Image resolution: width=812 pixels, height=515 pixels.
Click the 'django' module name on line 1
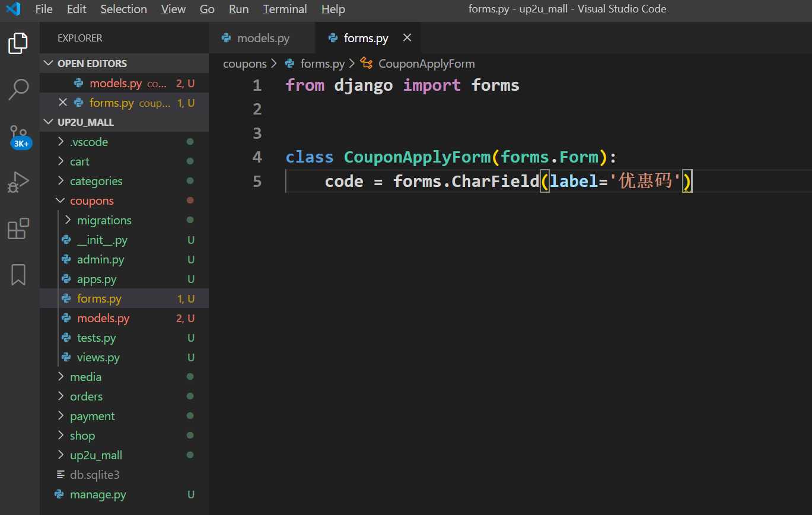point(364,85)
